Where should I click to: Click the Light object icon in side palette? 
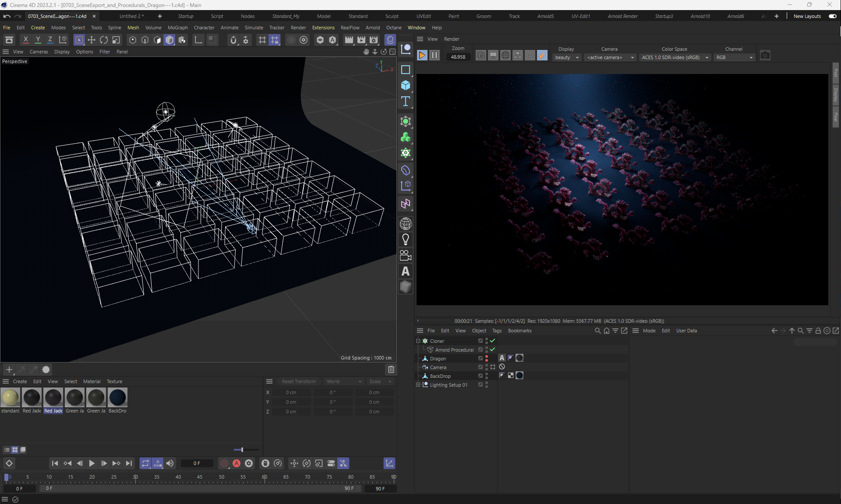tap(406, 240)
